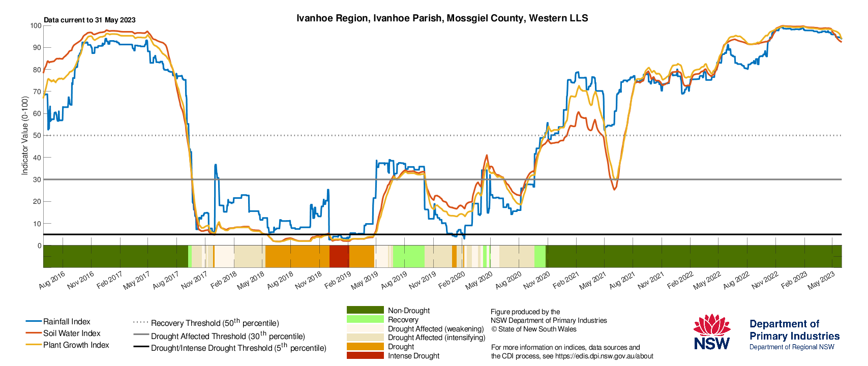Click the 50 y-axis tick label
868x366 pixels.
point(37,135)
